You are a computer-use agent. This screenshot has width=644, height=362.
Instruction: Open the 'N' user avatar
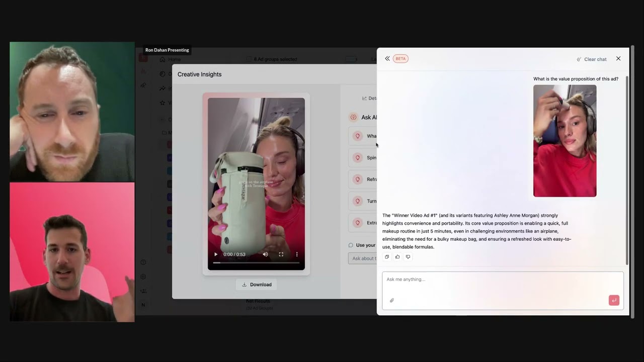pyautogui.click(x=143, y=305)
